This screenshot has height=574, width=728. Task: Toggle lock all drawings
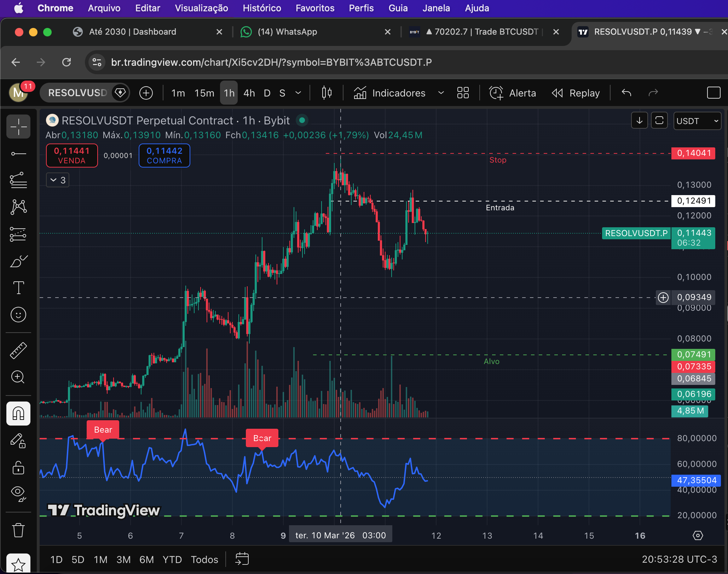[18, 468]
